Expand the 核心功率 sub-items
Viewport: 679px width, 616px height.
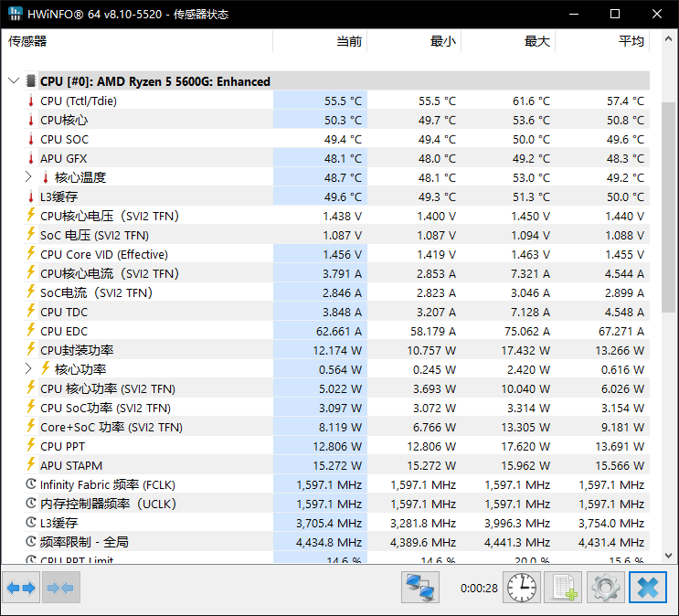click(29, 369)
